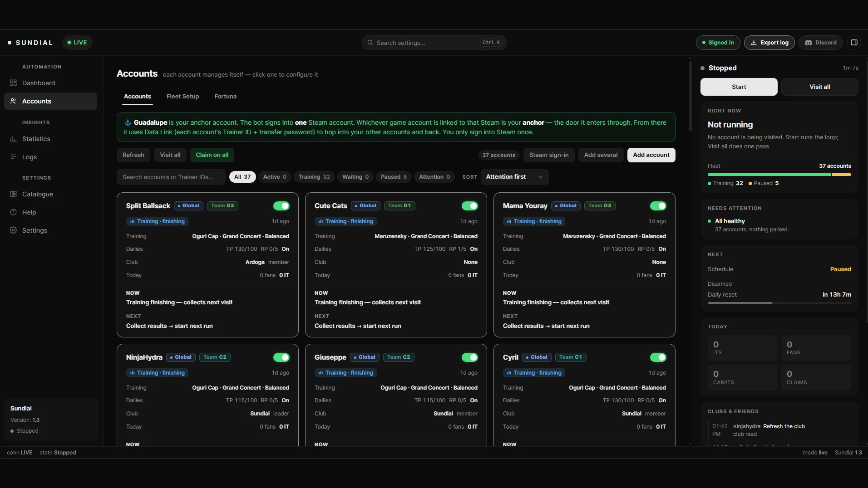
Task: Focus the Search settings field
Action: pos(434,43)
